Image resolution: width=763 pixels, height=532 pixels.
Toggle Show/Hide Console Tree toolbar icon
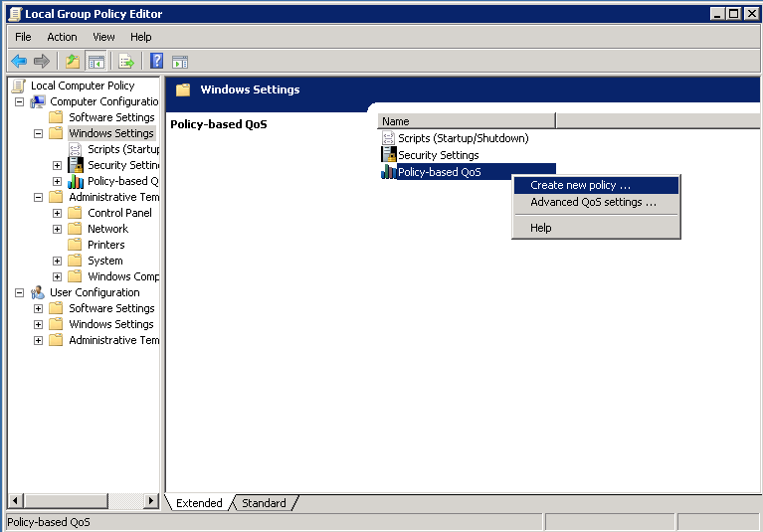(x=95, y=62)
